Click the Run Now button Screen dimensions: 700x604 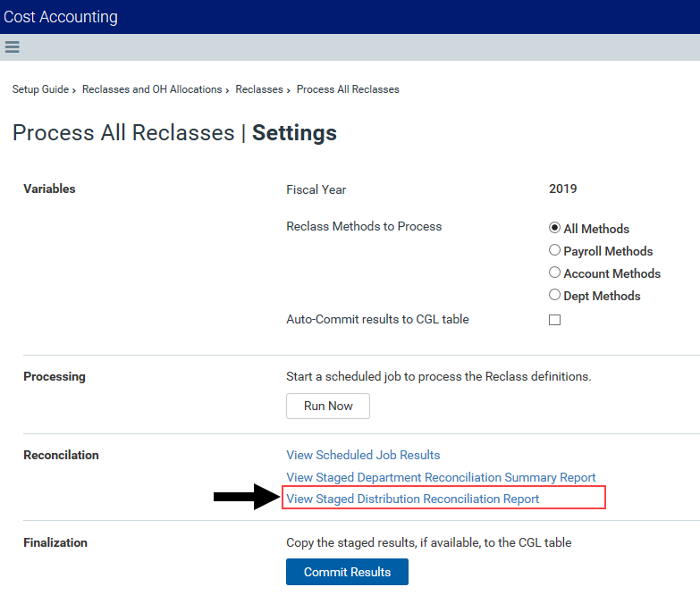(328, 406)
